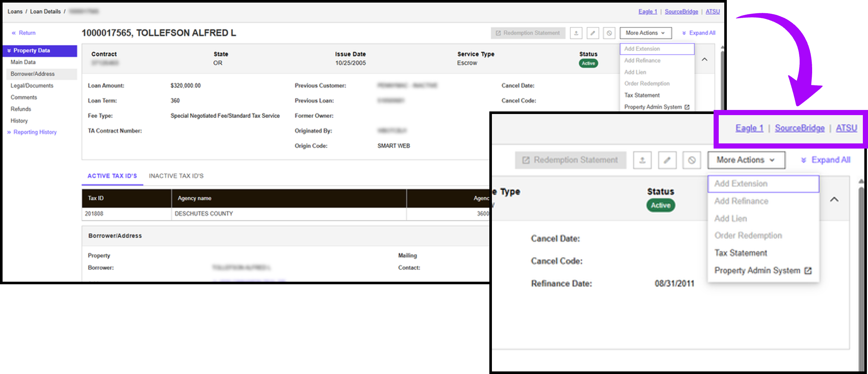Screen dimensions: 868x374
Task: Click the external-link icon beside enlarged Property Admin System
Action: (x=808, y=271)
